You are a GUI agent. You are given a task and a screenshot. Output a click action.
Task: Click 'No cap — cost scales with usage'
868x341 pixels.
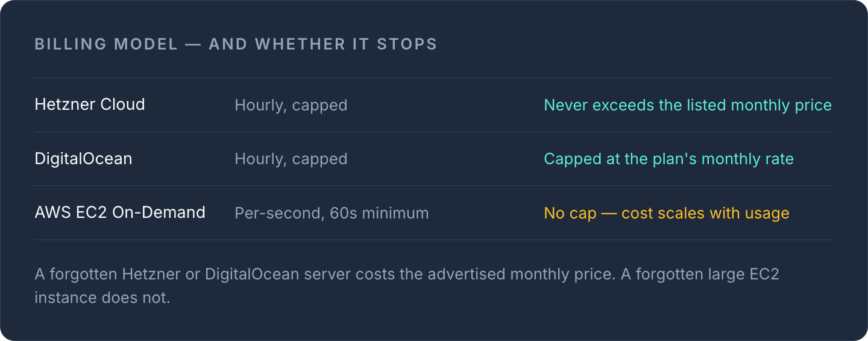(x=667, y=213)
